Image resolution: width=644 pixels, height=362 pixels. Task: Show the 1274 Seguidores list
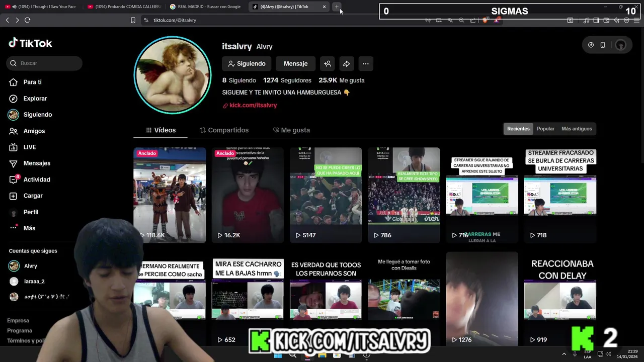click(x=287, y=80)
